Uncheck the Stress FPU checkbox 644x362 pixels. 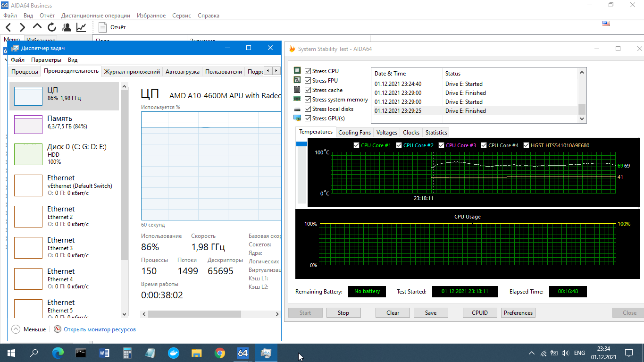coord(308,81)
